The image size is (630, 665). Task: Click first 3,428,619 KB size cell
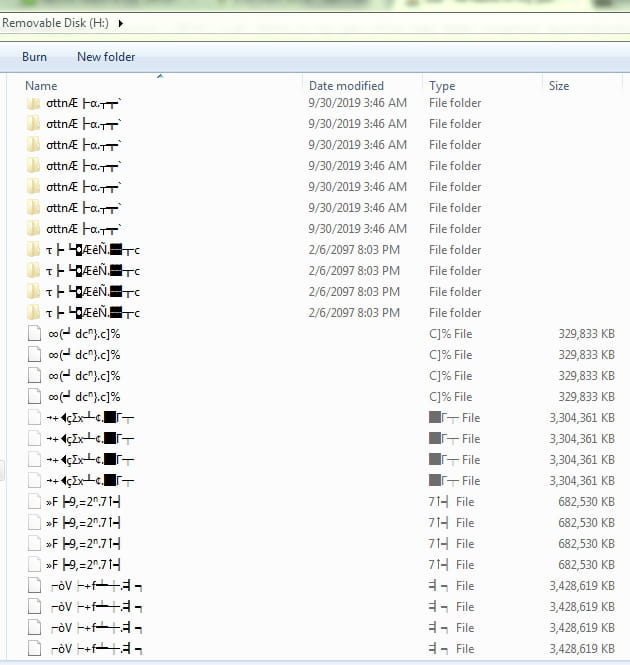pos(581,586)
